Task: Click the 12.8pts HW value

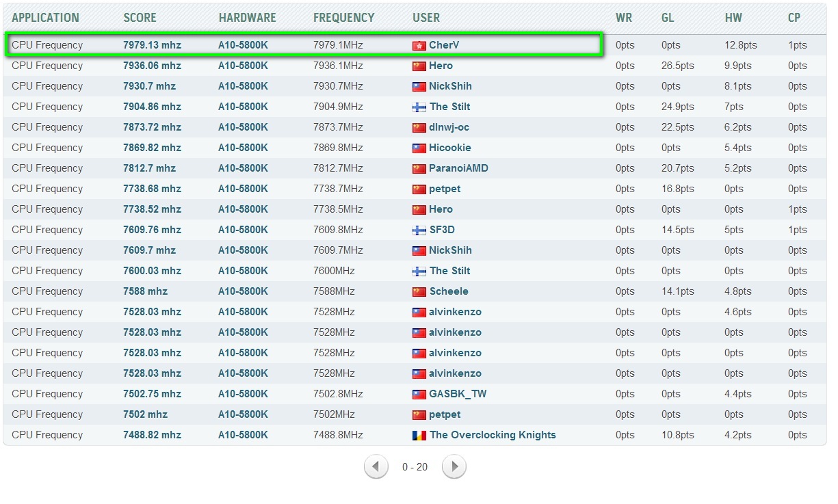Action: tap(741, 45)
